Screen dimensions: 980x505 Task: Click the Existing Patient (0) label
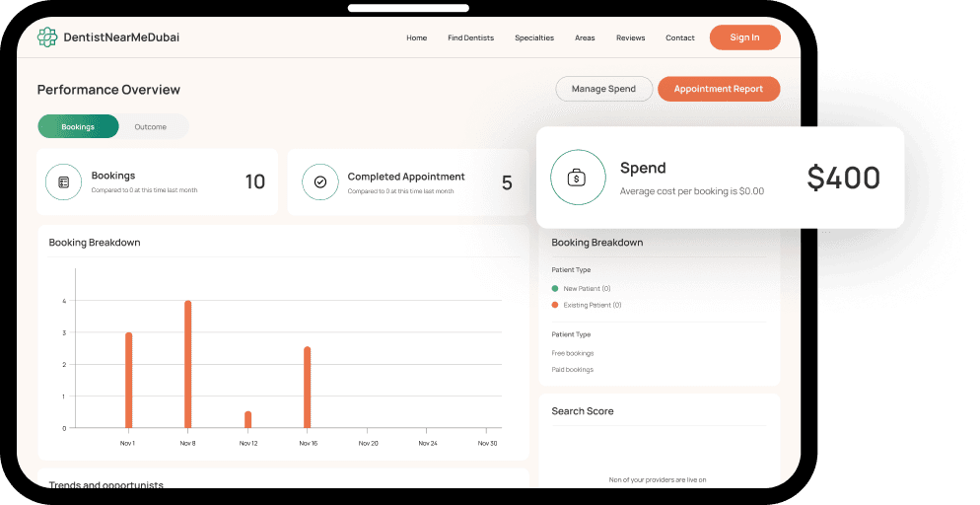click(x=593, y=305)
